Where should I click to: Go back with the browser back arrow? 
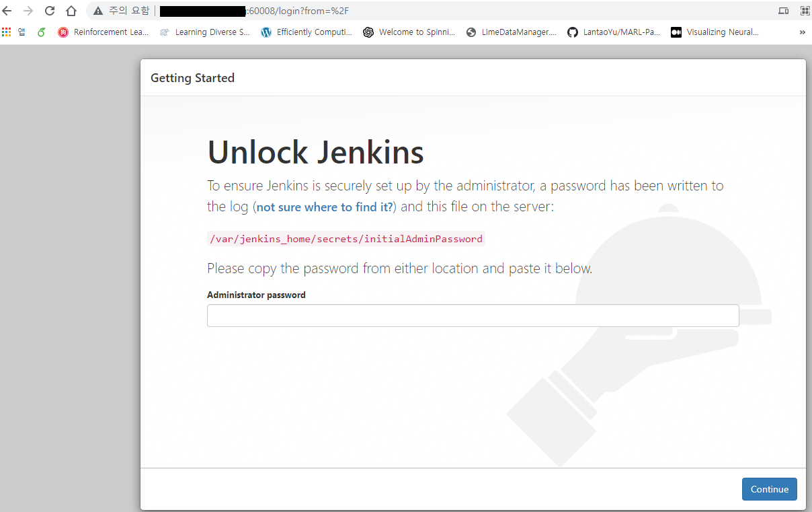point(7,11)
